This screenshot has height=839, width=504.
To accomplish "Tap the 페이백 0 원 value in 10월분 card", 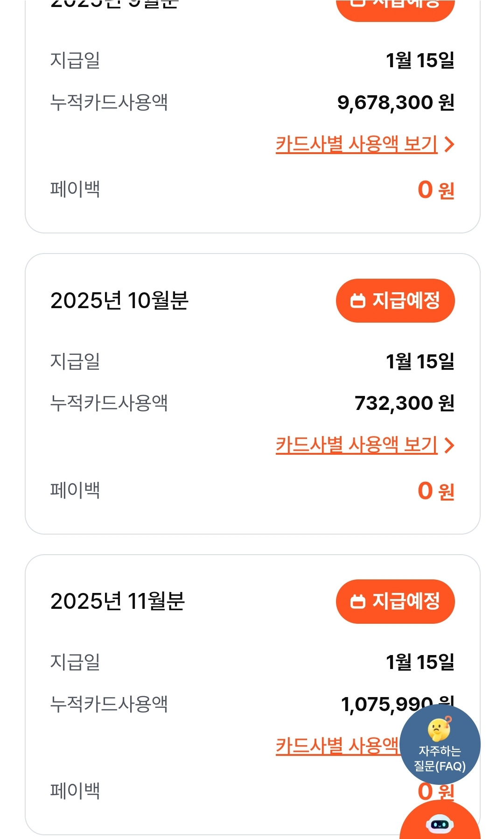I will [x=435, y=491].
